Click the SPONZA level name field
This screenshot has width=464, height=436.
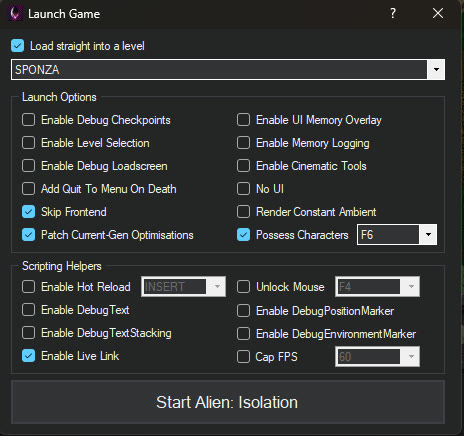[219, 70]
